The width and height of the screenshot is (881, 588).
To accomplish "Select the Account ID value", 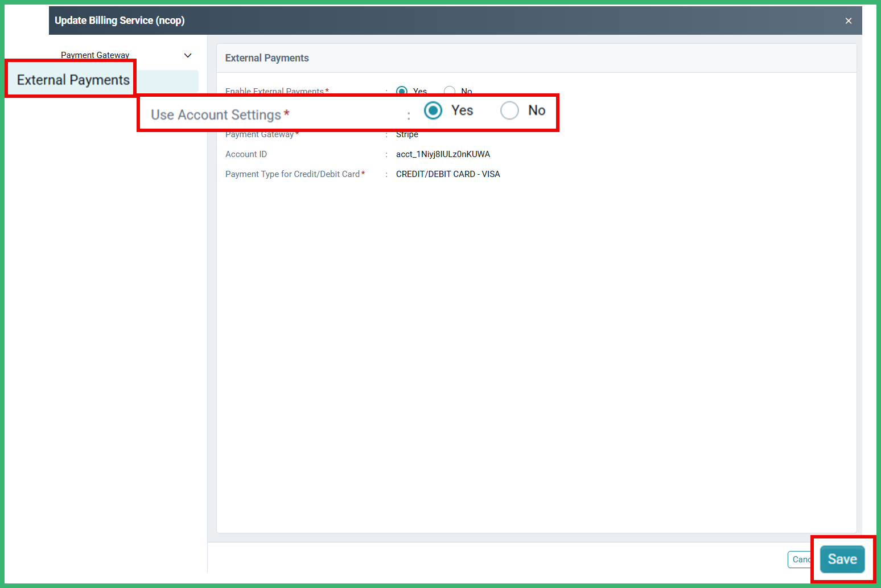I will (443, 154).
